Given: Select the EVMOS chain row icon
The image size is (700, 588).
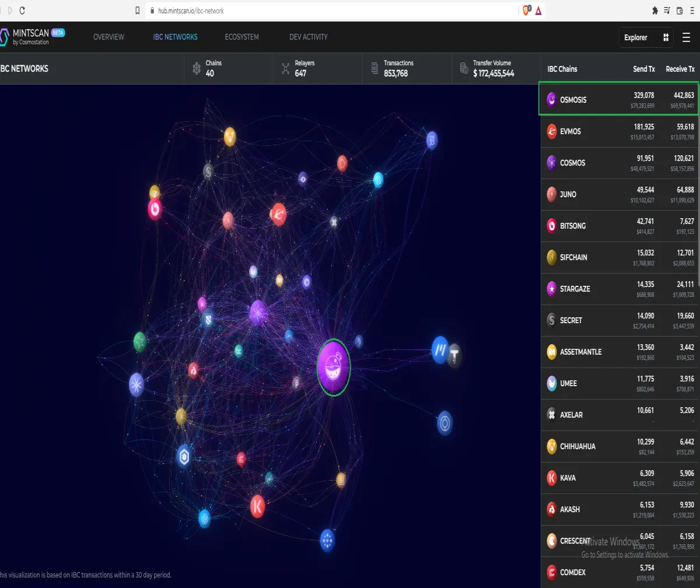Looking at the screenshot, I should click(551, 131).
